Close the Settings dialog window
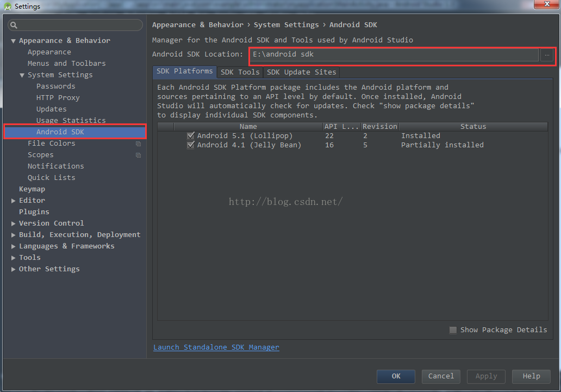This screenshot has height=392, width=561. pyautogui.click(x=546, y=4)
